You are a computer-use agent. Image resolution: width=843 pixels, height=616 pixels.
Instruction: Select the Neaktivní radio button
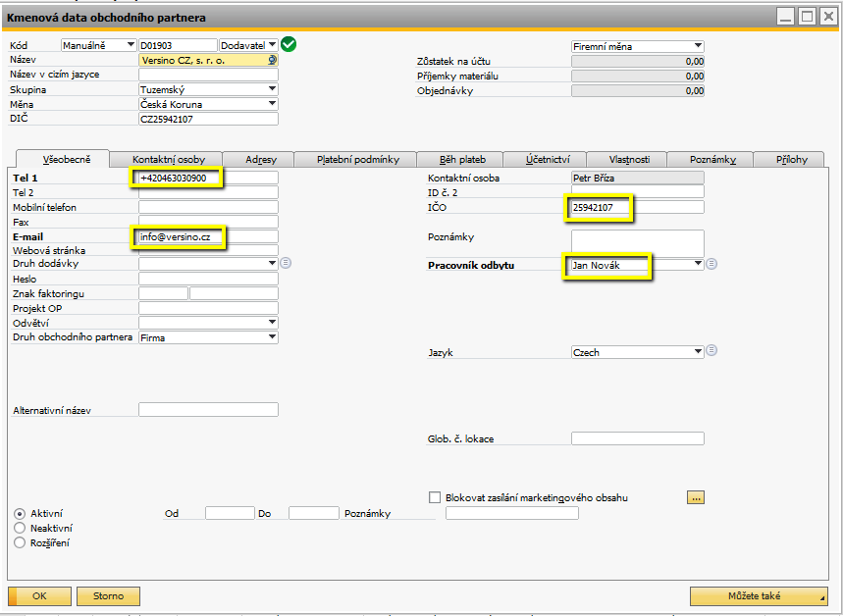(20, 528)
